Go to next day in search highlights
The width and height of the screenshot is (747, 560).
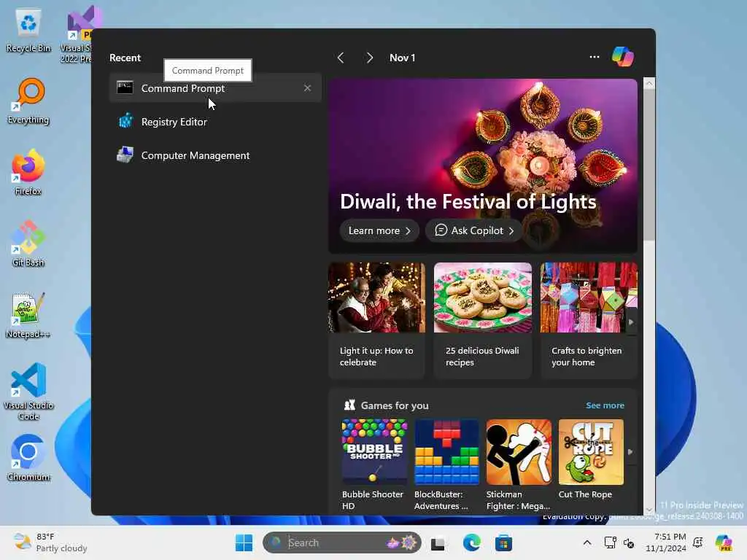point(370,58)
